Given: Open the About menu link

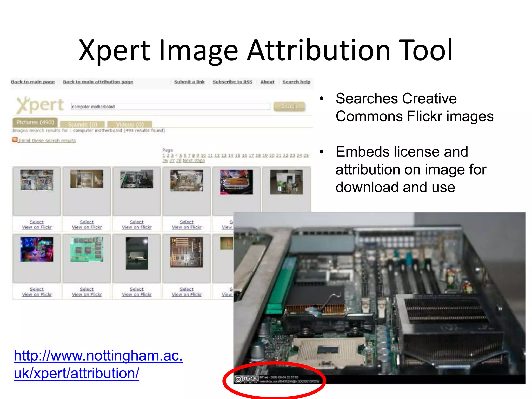Looking at the screenshot, I should (x=267, y=82).
